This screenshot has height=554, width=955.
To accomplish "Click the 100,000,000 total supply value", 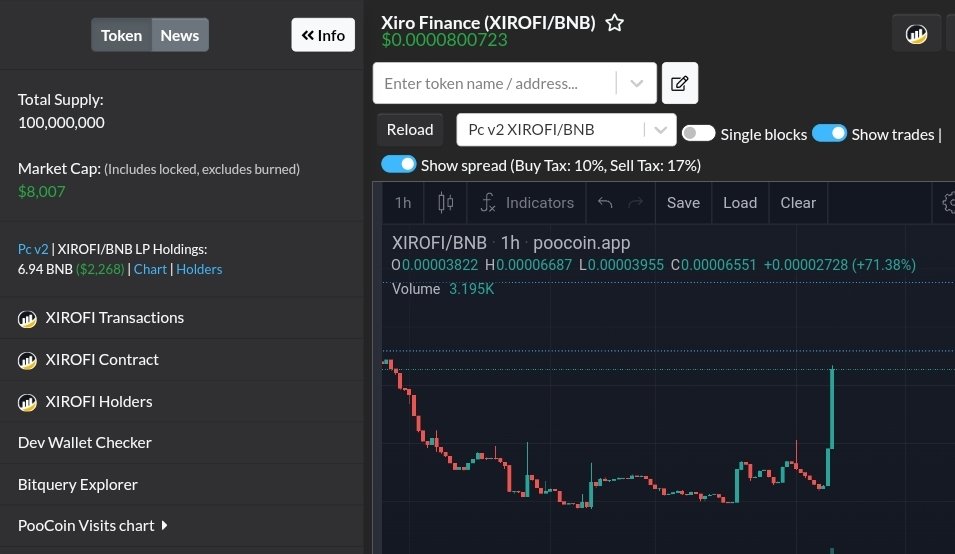I will pyautogui.click(x=61, y=122).
